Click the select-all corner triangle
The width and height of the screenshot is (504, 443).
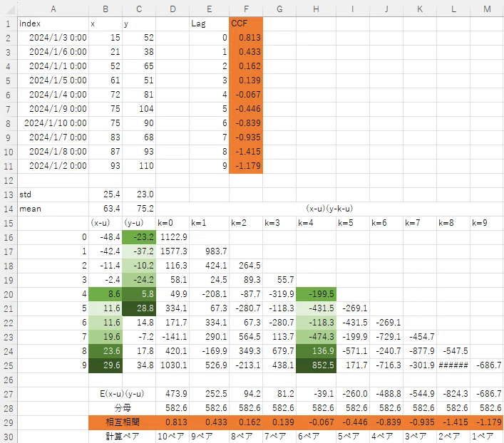(x=10, y=9)
